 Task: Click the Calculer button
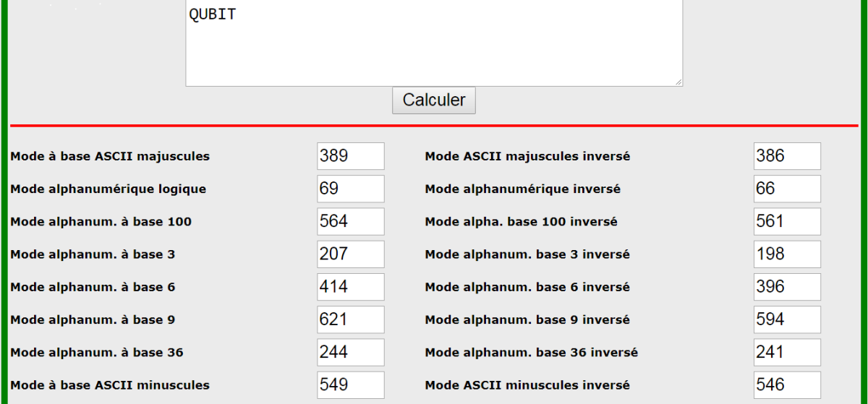pos(433,100)
